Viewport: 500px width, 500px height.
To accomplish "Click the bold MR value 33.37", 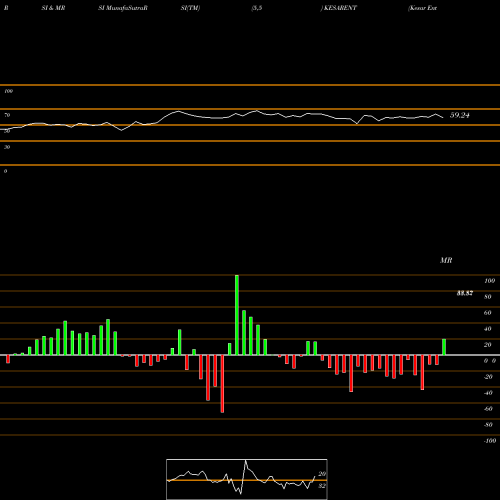I will (465, 293).
